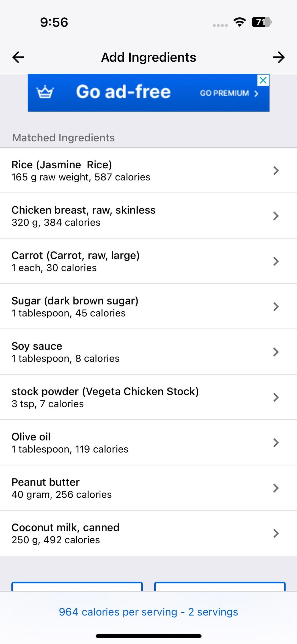Tap the left blue outlined button
Image resolution: width=297 pixels, height=644 pixels.
(x=77, y=587)
